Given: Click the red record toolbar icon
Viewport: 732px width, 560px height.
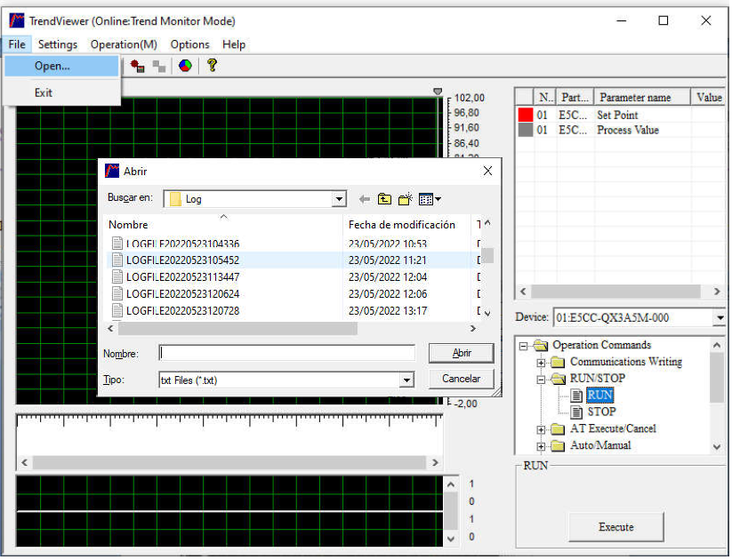Looking at the screenshot, I should click(x=137, y=67).
